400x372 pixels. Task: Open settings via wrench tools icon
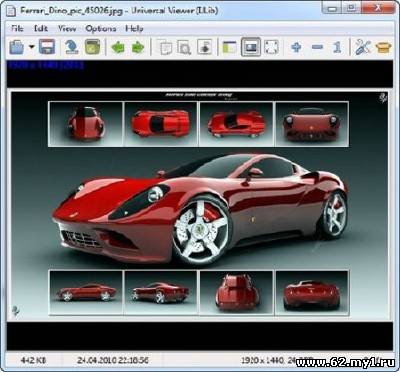(x=363, y=47)
